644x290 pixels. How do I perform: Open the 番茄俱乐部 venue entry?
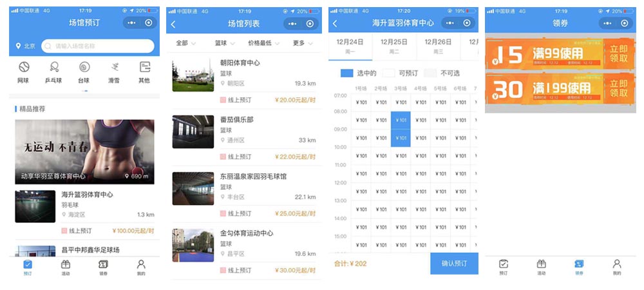tap(244, 138)
